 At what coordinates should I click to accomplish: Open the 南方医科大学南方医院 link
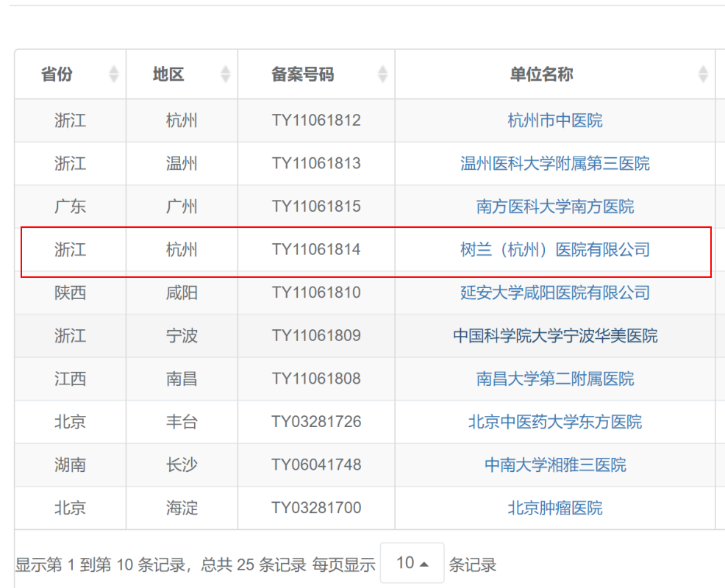[x=555, y=207]
